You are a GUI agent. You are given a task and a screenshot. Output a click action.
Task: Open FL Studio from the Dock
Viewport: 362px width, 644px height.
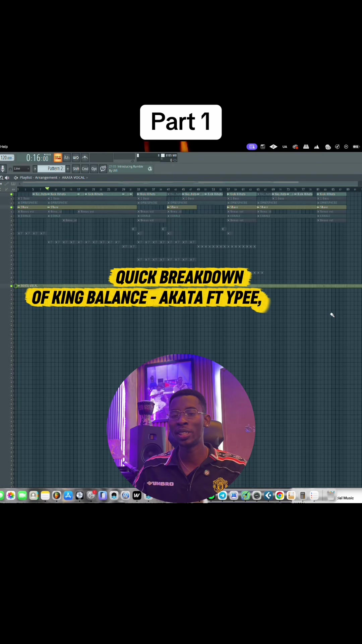coord(57,495)
